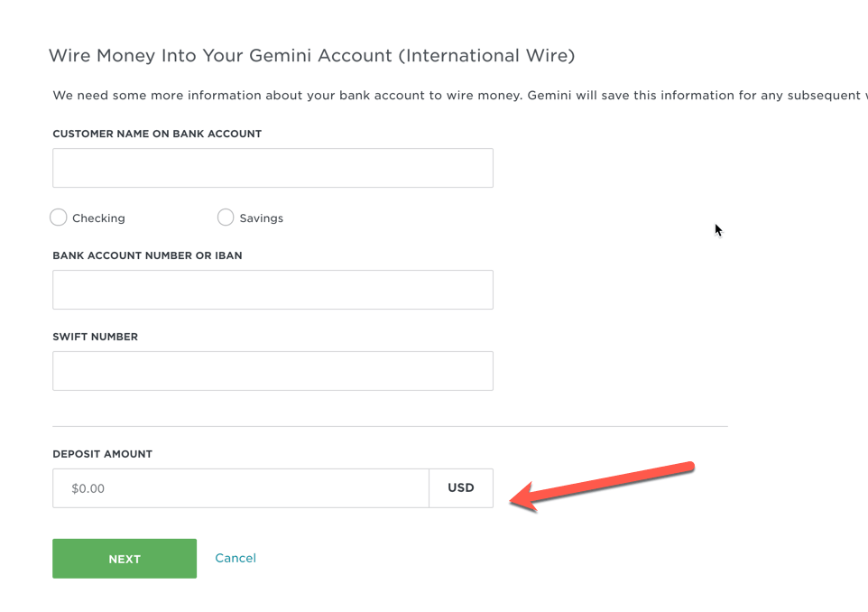Viewport: 868px width, 612px height.
Task: Click the USD currency box
Action: 461,488
